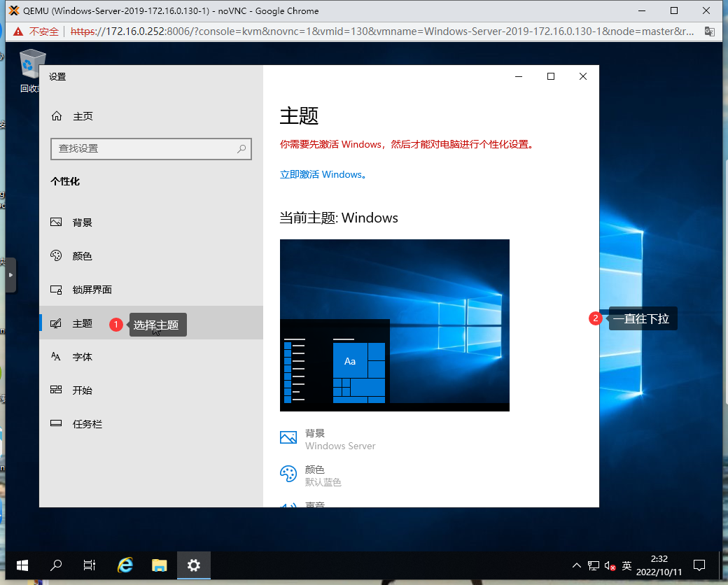Click the color palette icon under theme

288,474
